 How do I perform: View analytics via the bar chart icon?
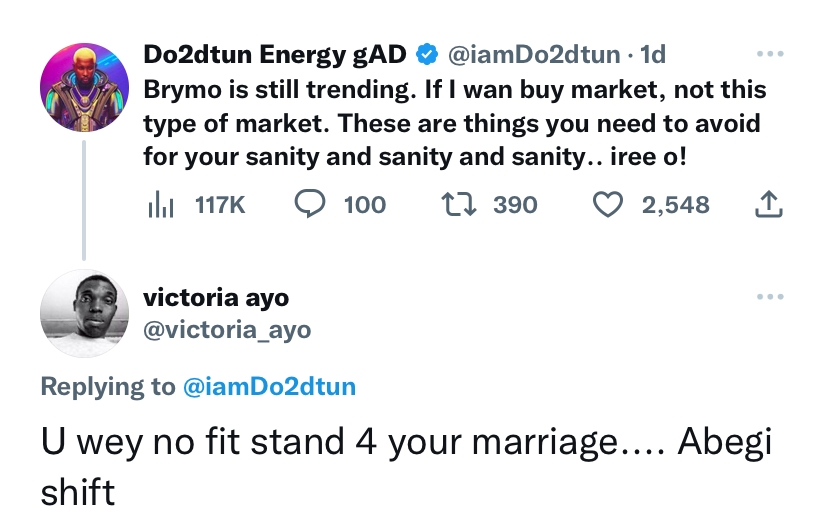click(161, 205)
